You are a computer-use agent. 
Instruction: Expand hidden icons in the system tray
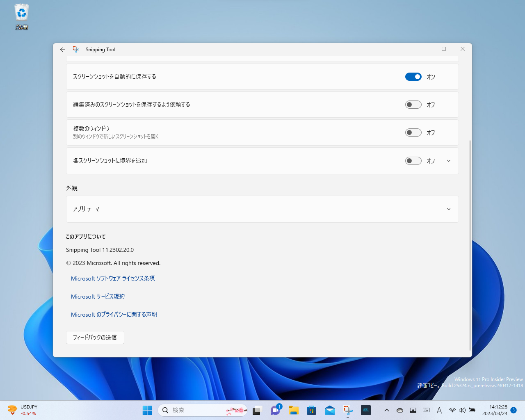[386, 410]
